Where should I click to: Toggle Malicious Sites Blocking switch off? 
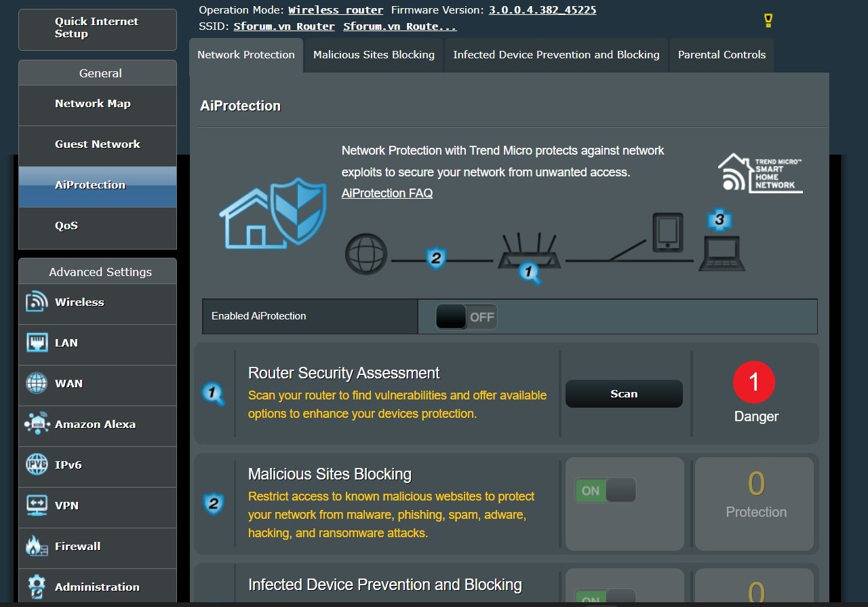click(605, 490)
